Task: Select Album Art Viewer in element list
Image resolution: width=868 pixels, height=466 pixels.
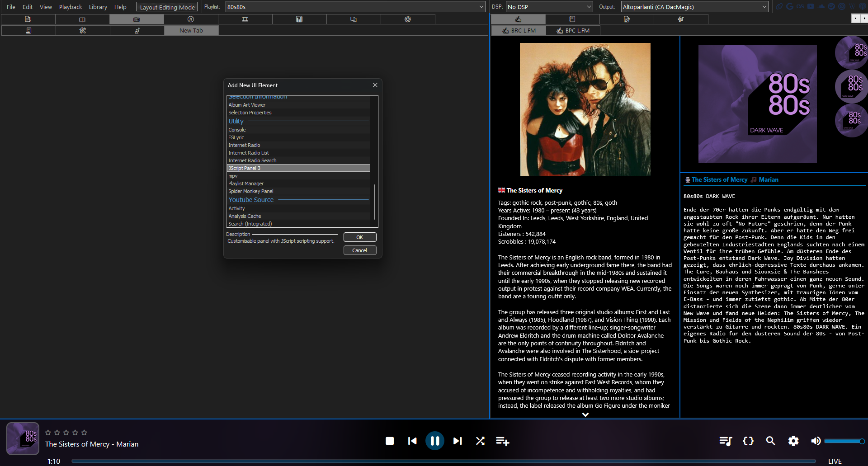Action: point(298,105)
